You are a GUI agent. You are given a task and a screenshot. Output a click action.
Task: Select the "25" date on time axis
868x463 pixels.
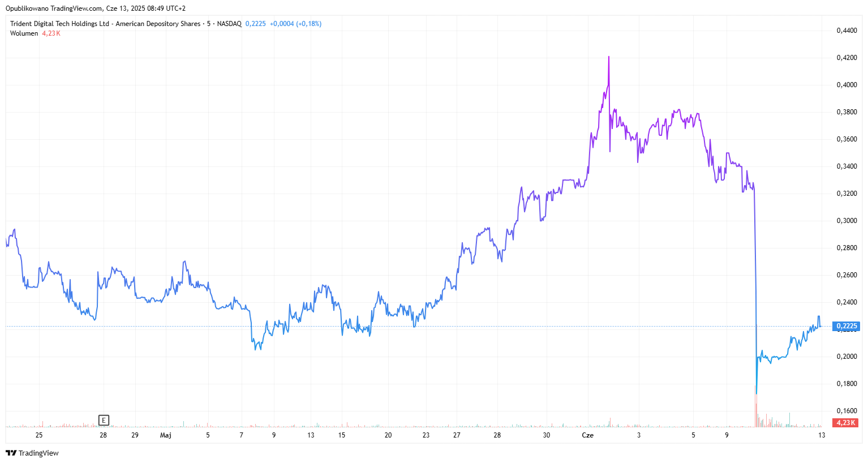coord(39,435)
